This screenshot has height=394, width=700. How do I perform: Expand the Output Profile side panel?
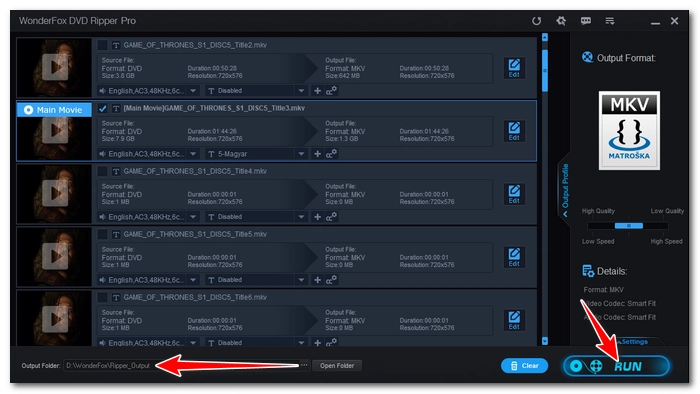coord(565,190)
